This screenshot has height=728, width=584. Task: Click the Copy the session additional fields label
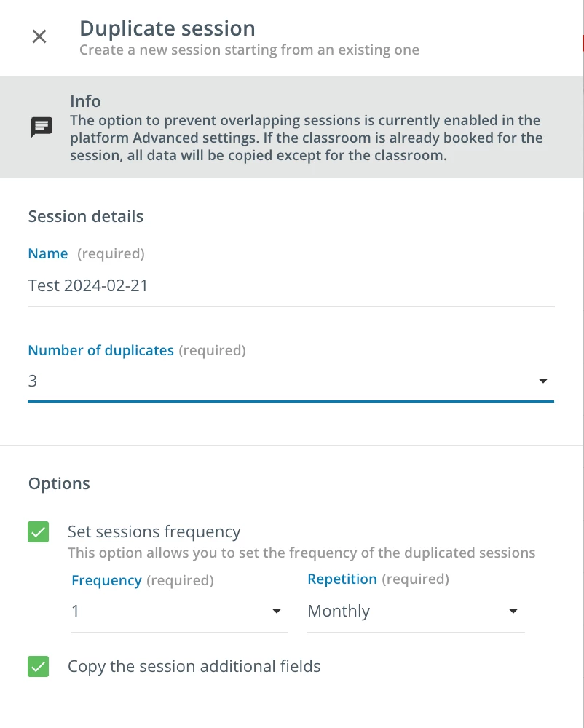pos(194,666)
